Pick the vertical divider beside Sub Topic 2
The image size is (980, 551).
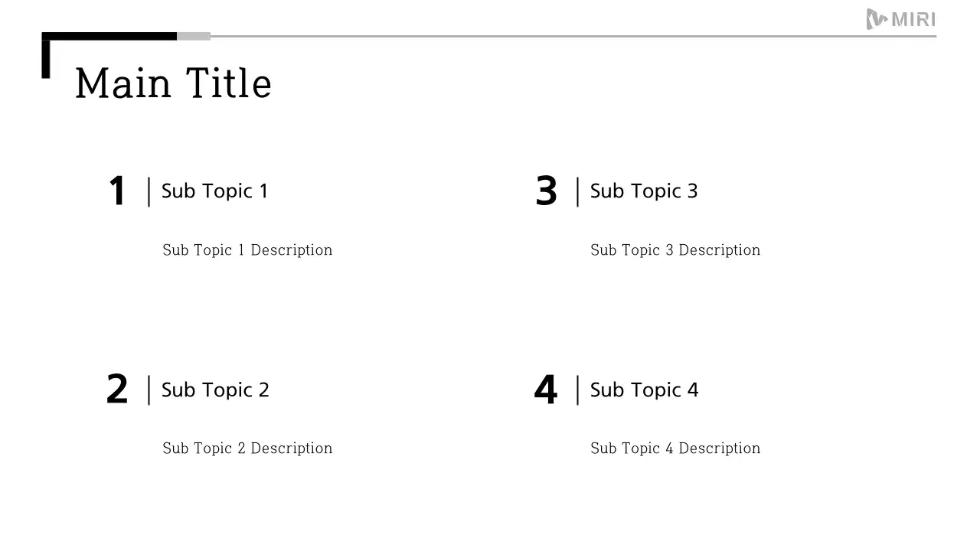[x=149, y=390]
